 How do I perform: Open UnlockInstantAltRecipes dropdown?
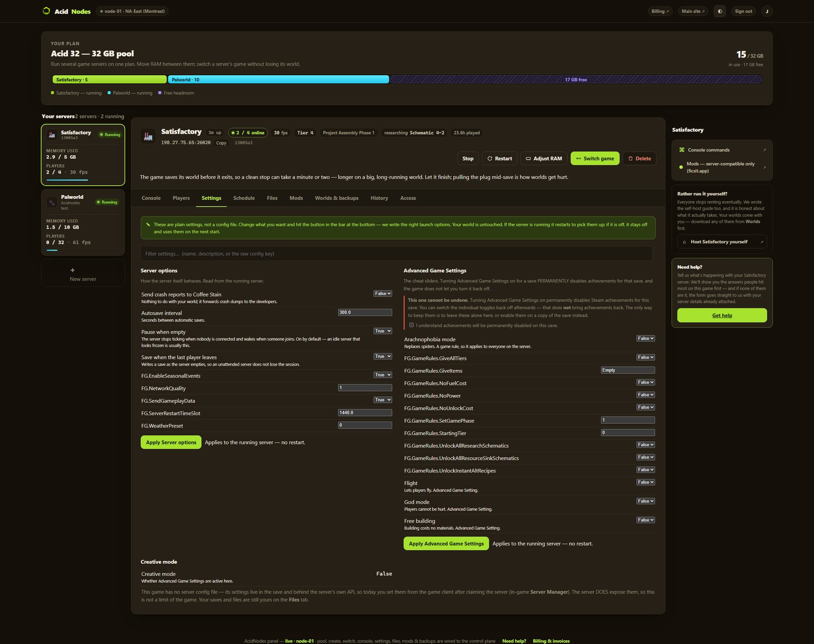pos(646,470)
